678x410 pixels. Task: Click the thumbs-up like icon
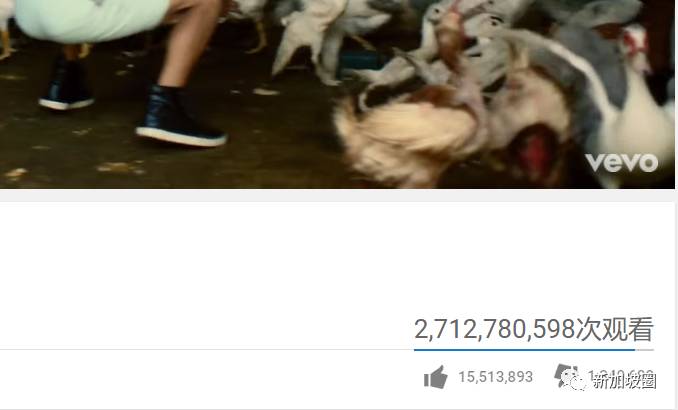coord(435,377)
